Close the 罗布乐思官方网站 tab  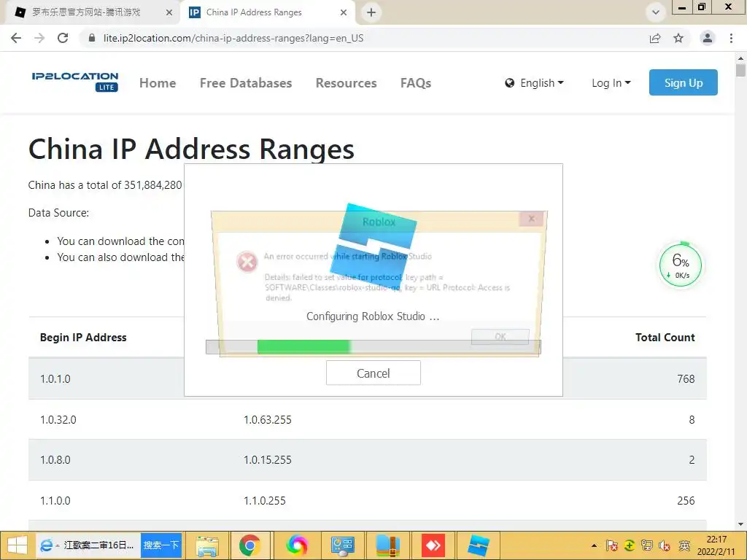(x=169, y=12)
